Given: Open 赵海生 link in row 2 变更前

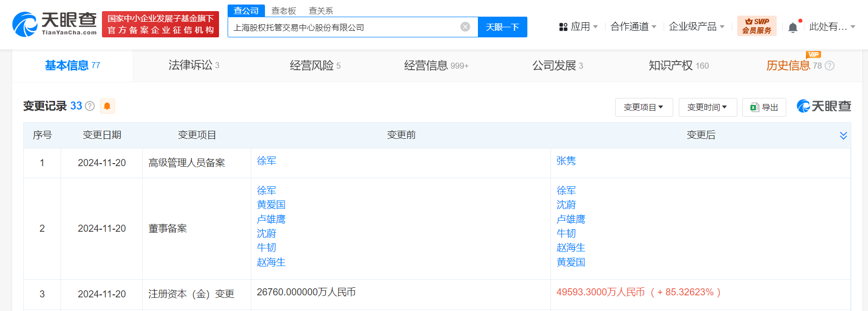Looking at the screenshot, I should [271, 262].
